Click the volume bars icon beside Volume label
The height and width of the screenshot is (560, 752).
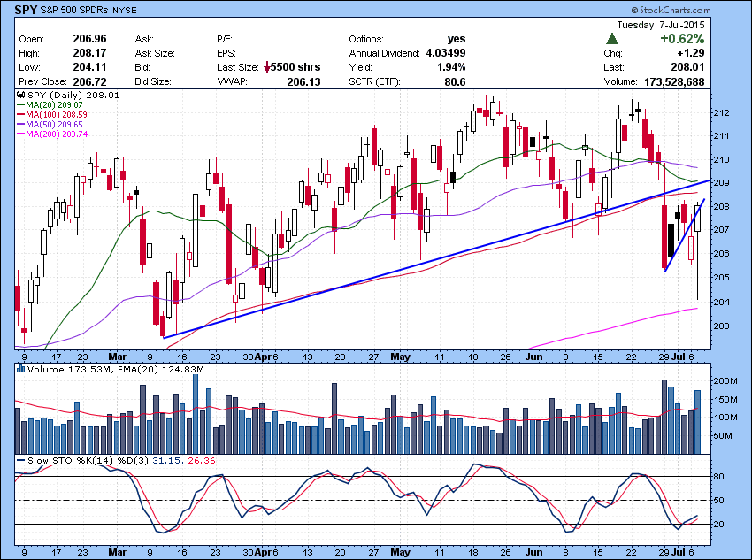(21, 369)
